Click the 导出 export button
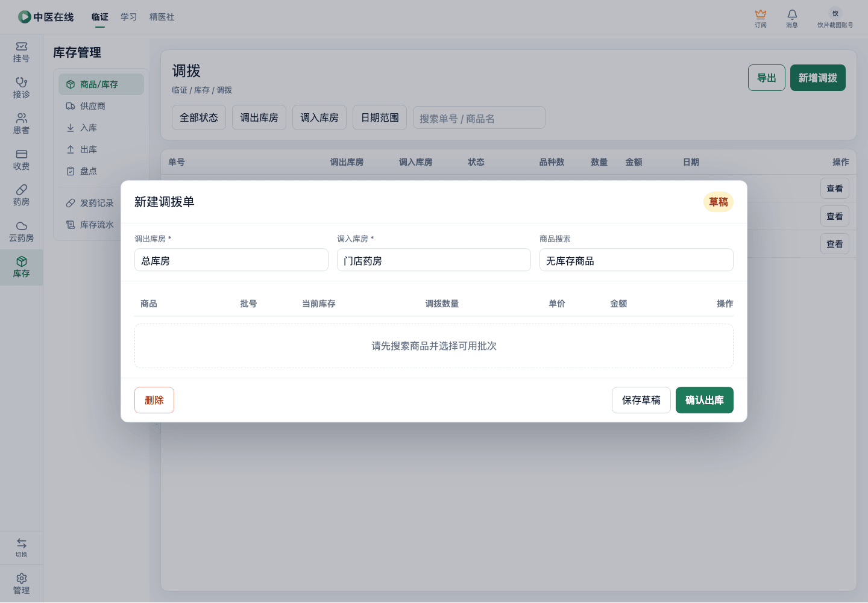The image size is (868, 603). point(767,78)
